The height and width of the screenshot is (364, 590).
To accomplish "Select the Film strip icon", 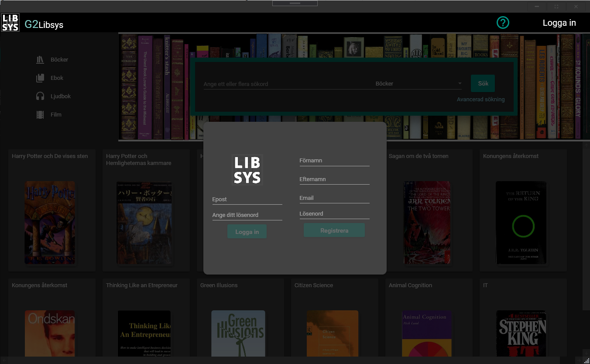I will [x=40, y=115].
